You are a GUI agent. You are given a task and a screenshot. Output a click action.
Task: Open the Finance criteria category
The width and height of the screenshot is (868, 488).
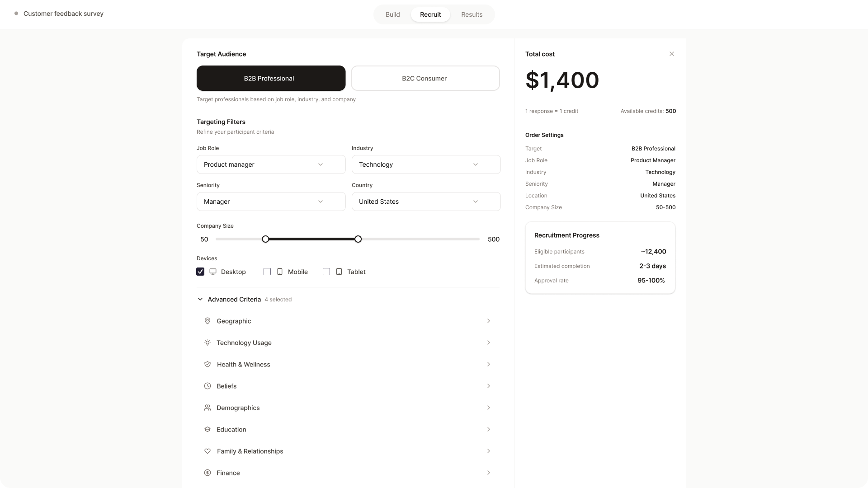[x=347, y=473]
